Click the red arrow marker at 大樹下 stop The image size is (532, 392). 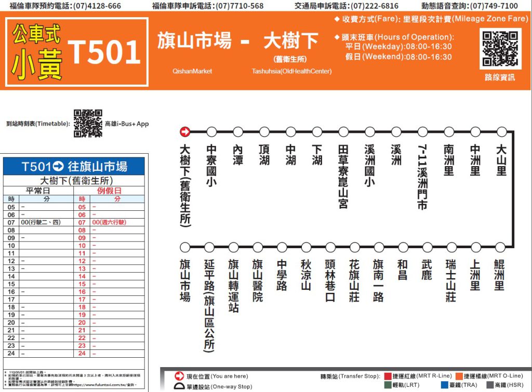click(185, 132)
